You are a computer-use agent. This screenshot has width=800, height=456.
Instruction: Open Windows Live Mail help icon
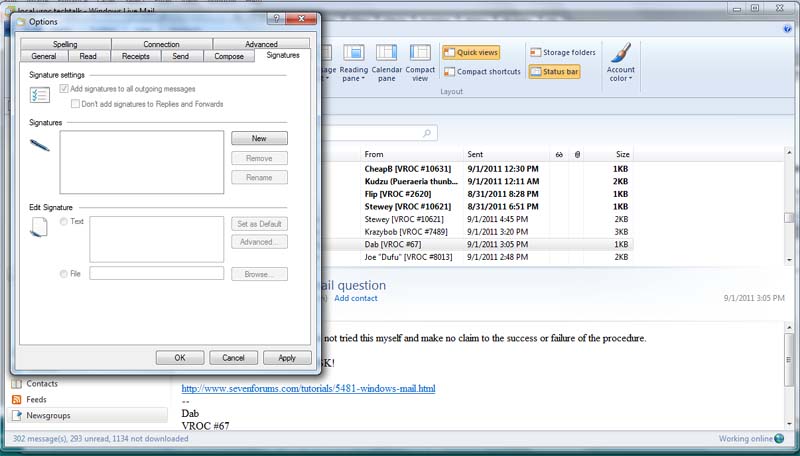pyautogui.click(x=787, y=29)
